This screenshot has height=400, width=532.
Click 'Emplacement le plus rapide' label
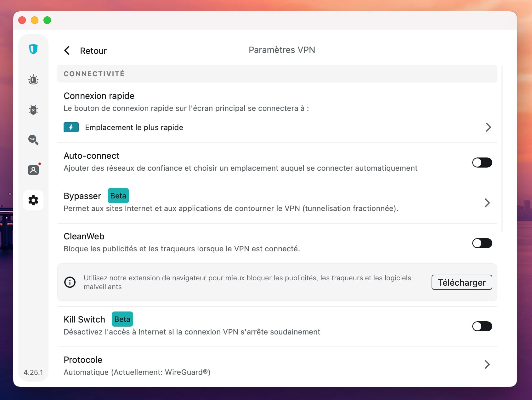(134, 128)
